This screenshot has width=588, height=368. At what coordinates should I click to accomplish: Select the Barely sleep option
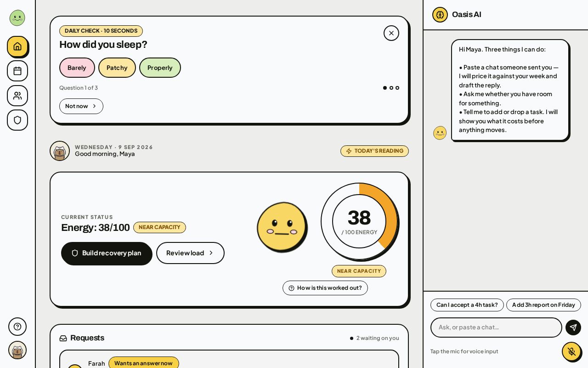click(x=77, y=68)
